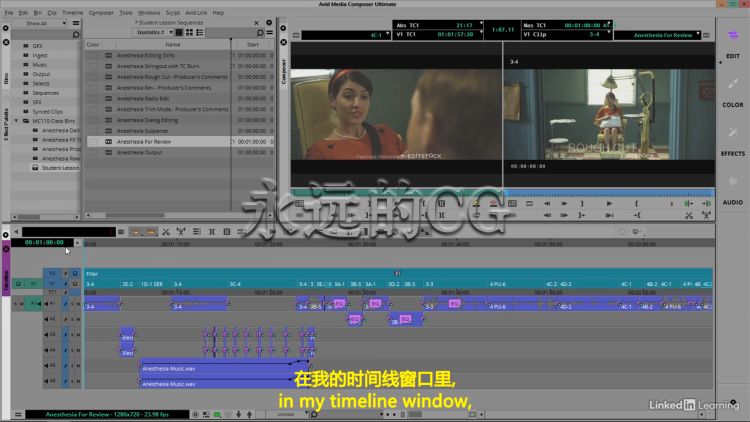The width and height of the screenshot is (750, 422).
Task: Toggle the A2 record track selector
Action: click(x=52, y=319)
